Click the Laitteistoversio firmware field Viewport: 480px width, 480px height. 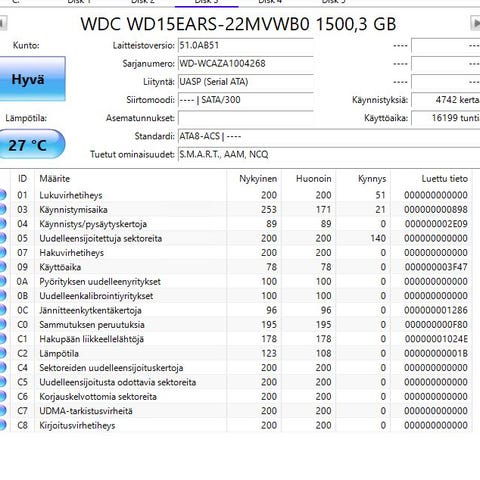pos(246,45)
